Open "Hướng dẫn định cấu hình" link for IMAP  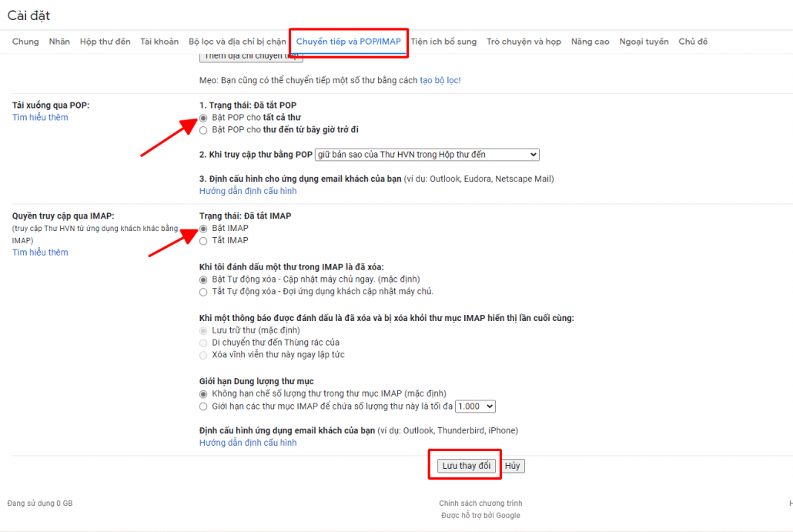click(248, 443)
